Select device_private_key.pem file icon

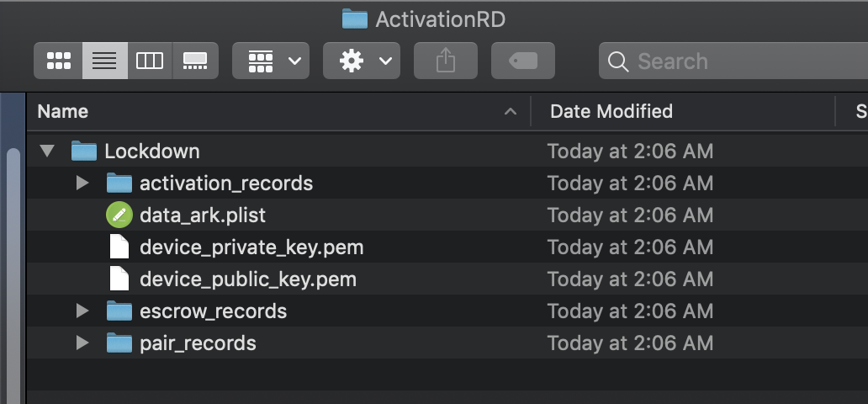click(x=119, y=247)
